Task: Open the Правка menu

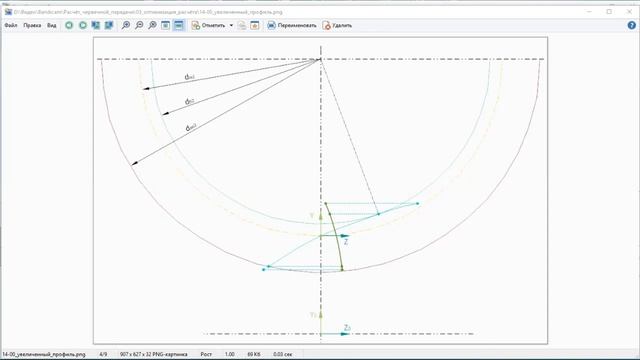Action: coord(32,25)
